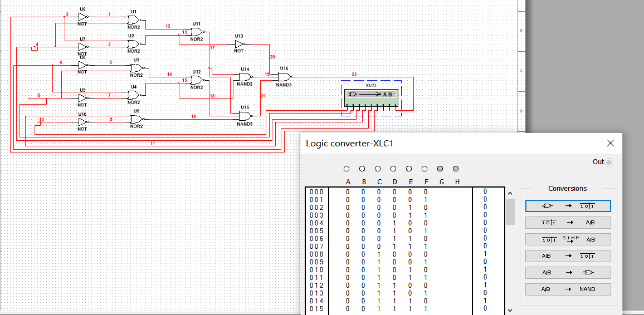The image size is (644, 315).
Task: Click the output value of row 008
Action: 485,254
